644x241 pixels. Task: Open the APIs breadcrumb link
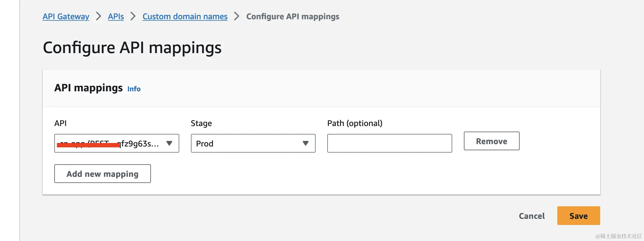click(116, 17)
